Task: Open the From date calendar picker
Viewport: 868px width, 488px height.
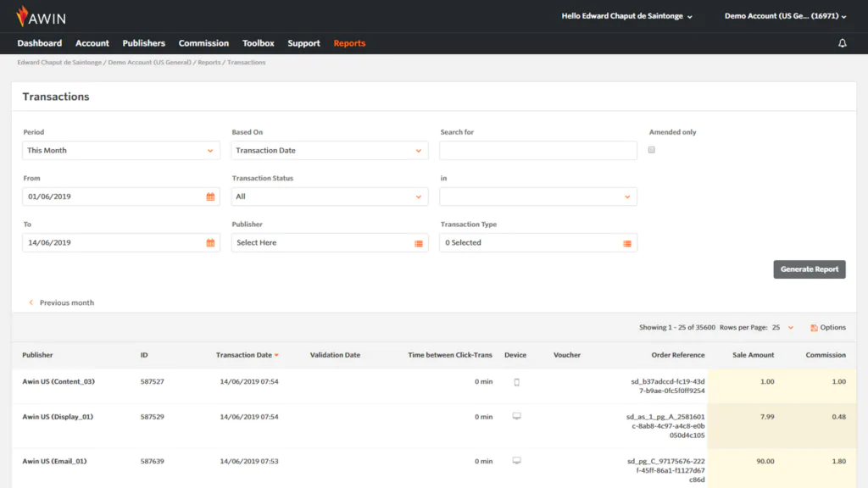Action: point(210,197)
